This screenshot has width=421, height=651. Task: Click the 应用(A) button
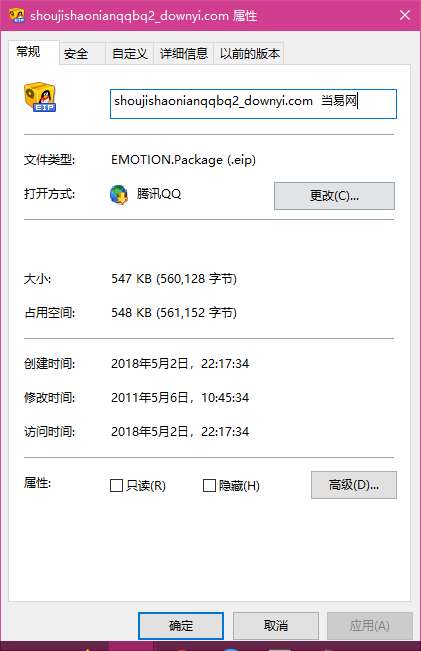pos(370,626)
